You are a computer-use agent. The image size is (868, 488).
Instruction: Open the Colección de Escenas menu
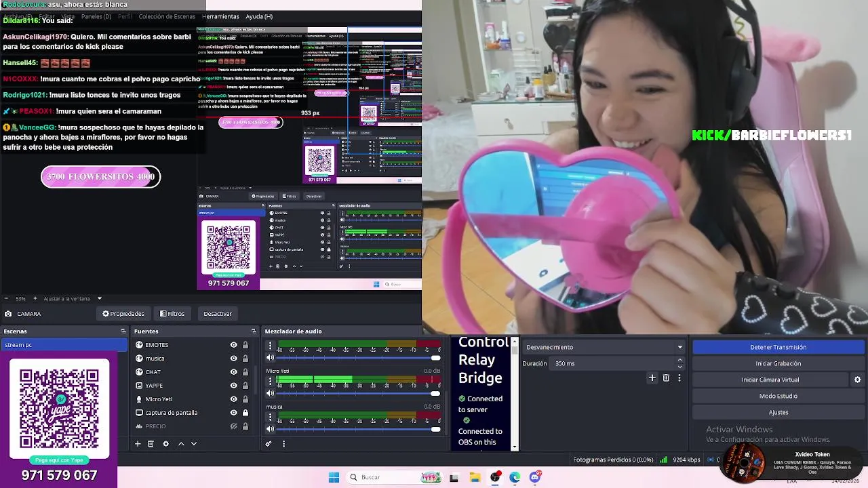(x=167, y=16)
